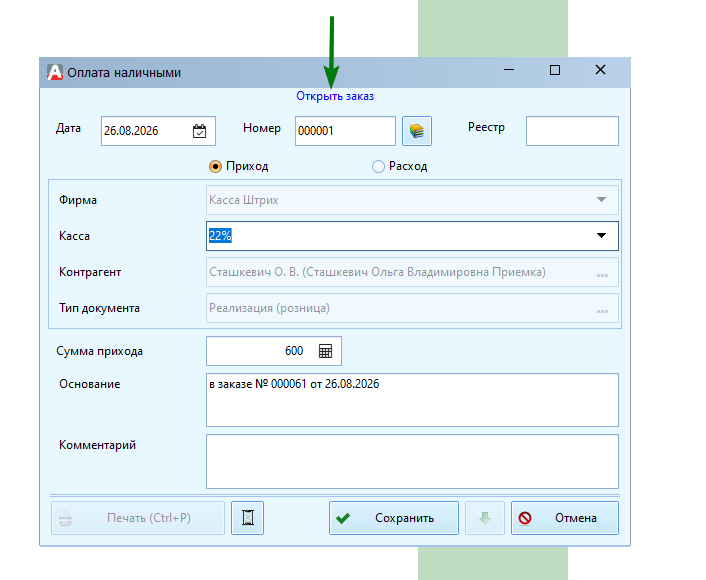This screenshot has height=580, width=706.
Task: Click the Номер input field
Action: coord(345,131)
